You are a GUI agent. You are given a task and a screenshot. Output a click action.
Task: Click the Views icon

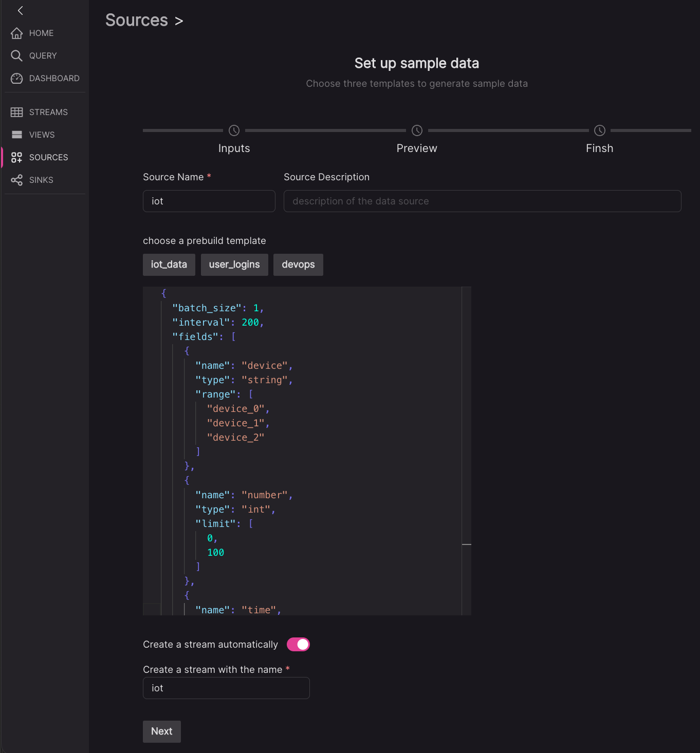(17, 135)
